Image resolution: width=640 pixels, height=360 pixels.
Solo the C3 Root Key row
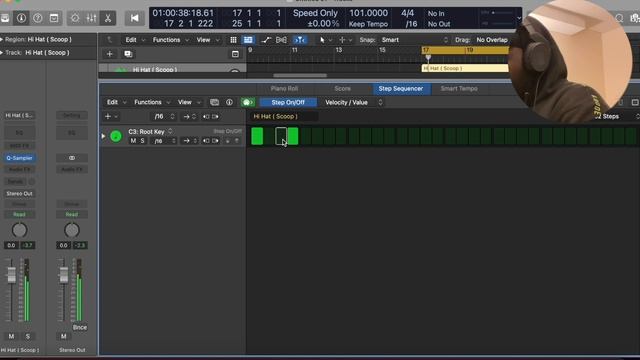click(142, 141)
